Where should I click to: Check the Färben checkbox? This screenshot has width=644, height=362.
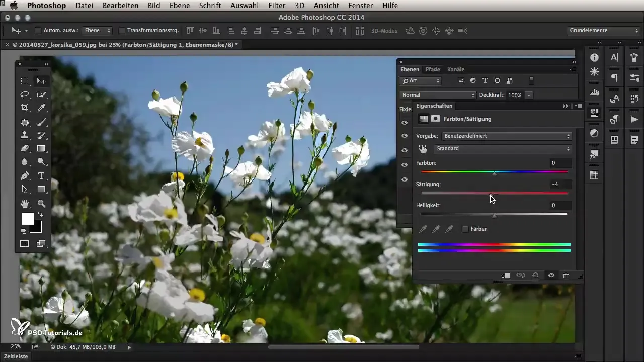pyautogui.click(x=465, y=229)
